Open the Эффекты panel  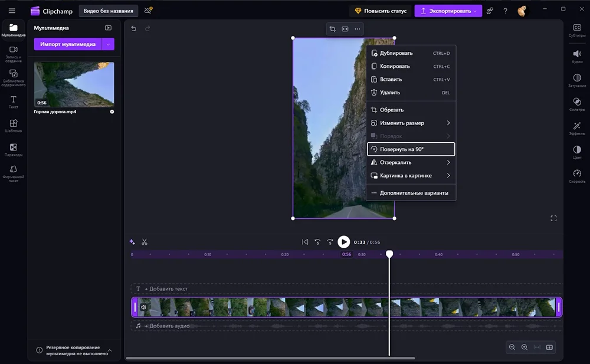(x=576, y=126)
